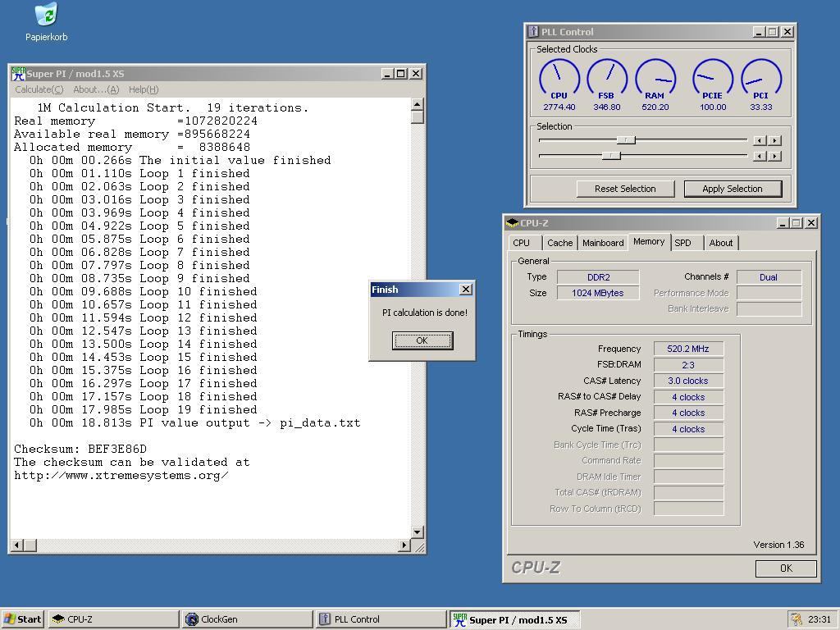This screenshot has width=840, height=630.
Task: Click the Cycle Time (Tras) value field
Action: pos(688,429)
